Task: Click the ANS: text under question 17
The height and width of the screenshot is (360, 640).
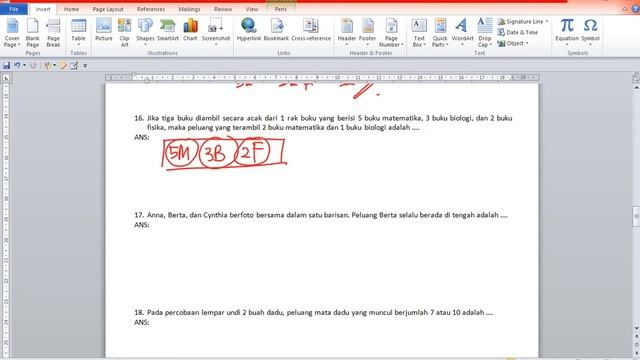Action: [142, 225]
